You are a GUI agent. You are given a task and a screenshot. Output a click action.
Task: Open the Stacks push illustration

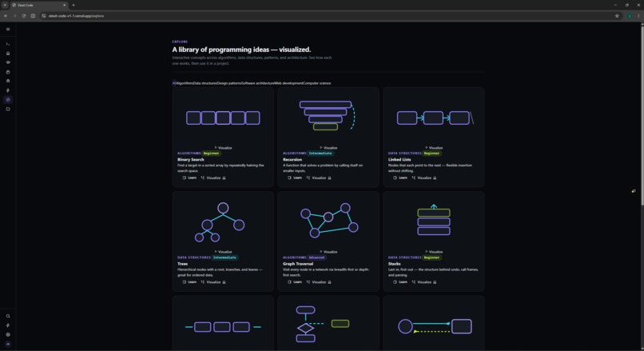coord(434,220)
